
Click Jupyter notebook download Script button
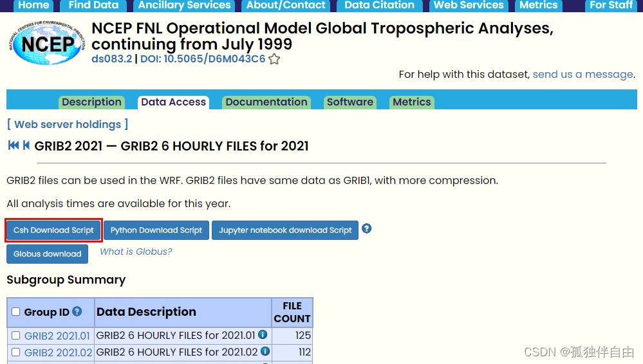(285, 230)
